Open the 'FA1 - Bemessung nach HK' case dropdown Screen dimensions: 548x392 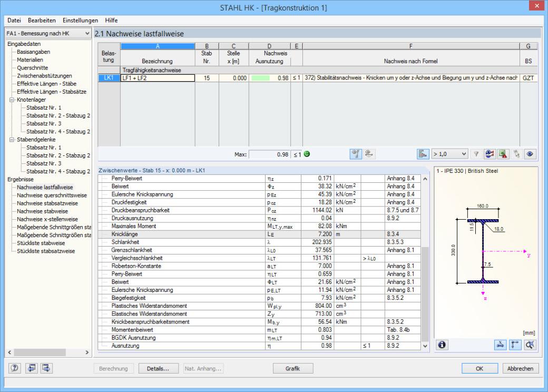[48, 33]
